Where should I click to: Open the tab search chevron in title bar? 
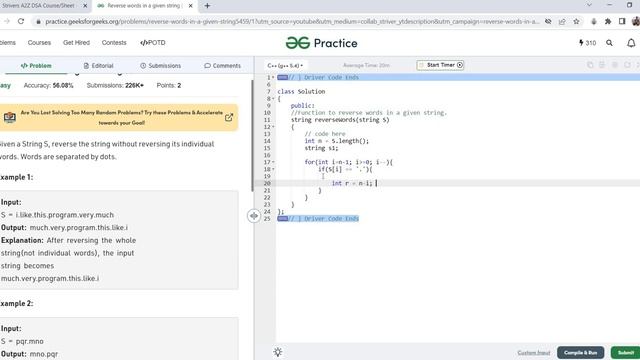pyautogui.click(x=589, y=5)
